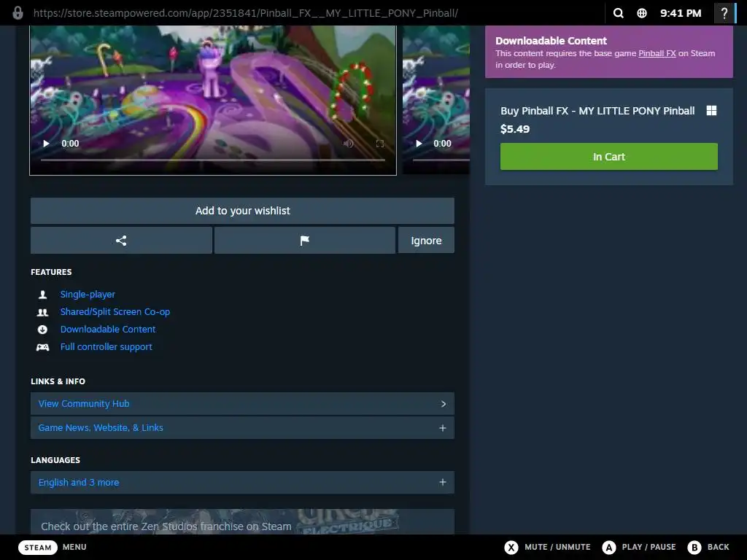
Task: Click the A Play/Pause hint icon
Action: 609,547
